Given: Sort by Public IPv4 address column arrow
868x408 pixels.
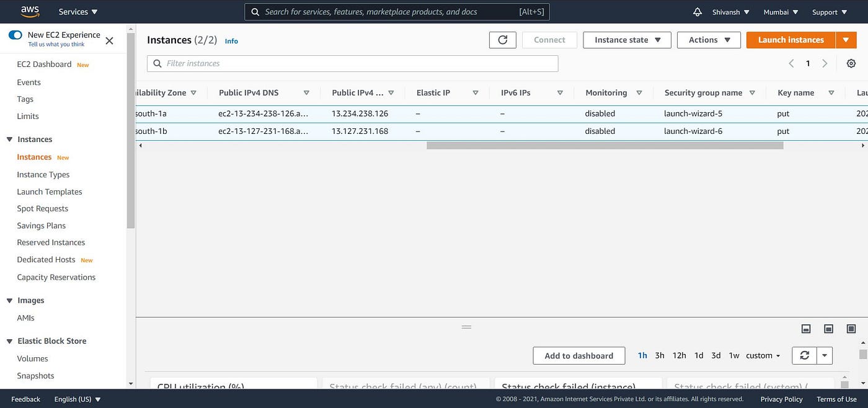Looking at the screenshot, I should pos(391,92).
